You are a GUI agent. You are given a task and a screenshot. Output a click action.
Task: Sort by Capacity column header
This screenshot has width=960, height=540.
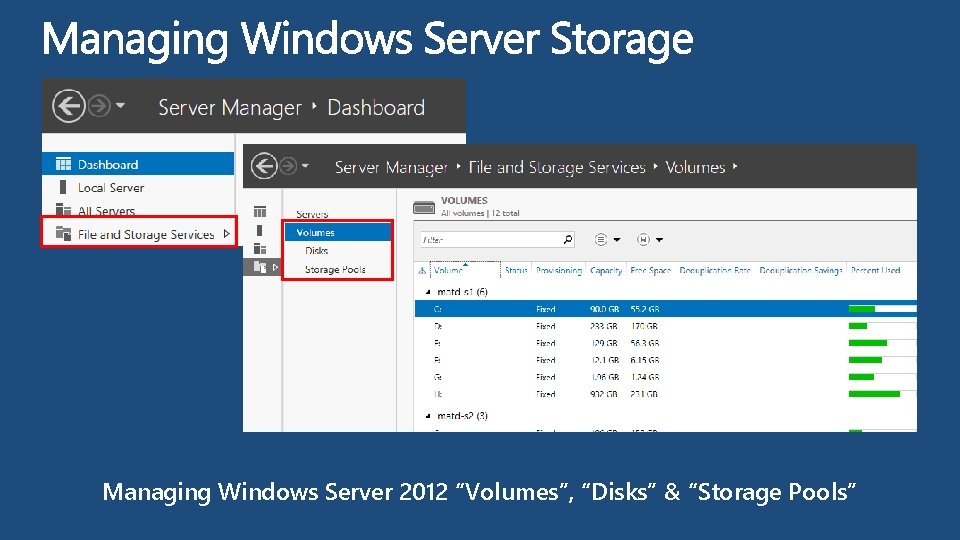pos(606,270)
